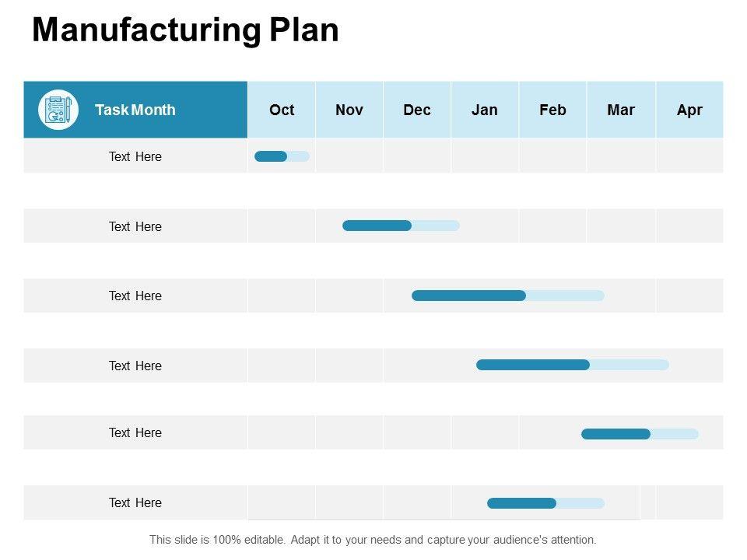Select the Nov column header

click(349, 110)
